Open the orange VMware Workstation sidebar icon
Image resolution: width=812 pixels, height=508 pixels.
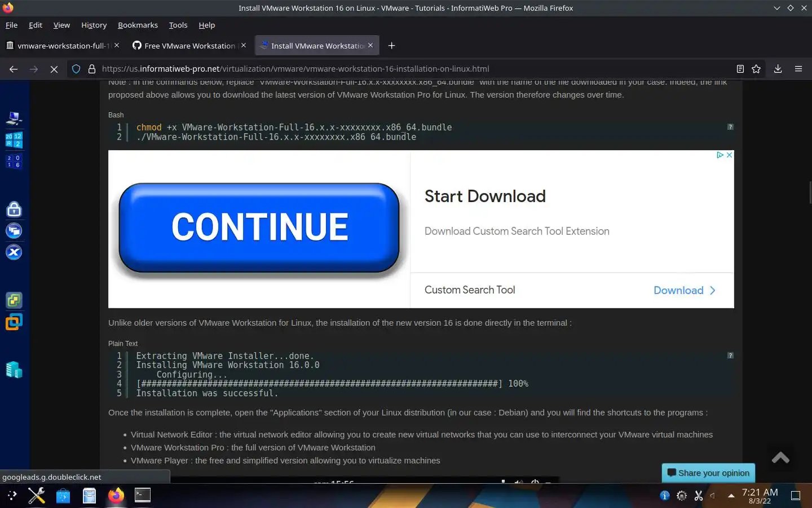(14, 322)
